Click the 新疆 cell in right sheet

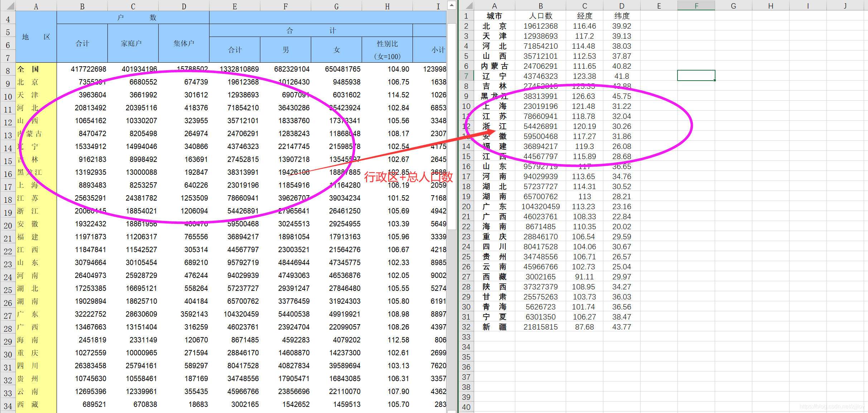(494, 327)
